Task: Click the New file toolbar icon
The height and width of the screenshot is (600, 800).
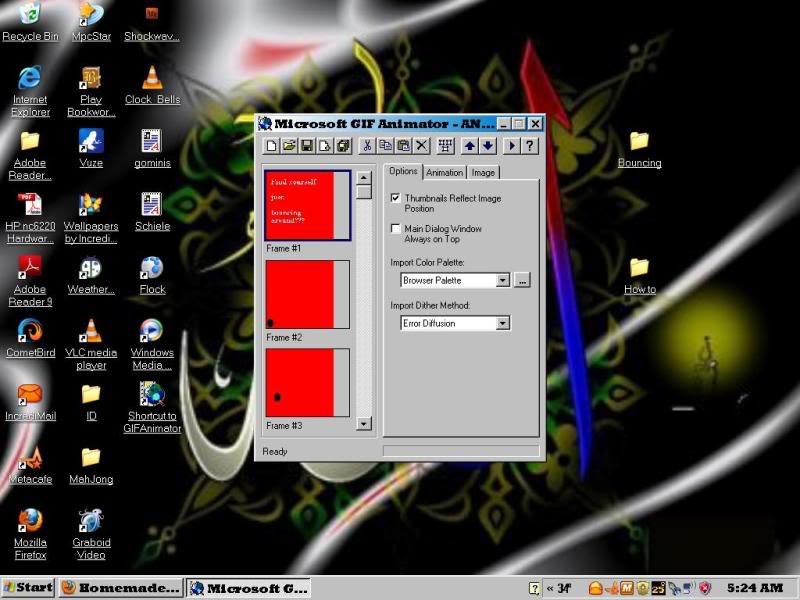Action: click(x=271, y=146)
